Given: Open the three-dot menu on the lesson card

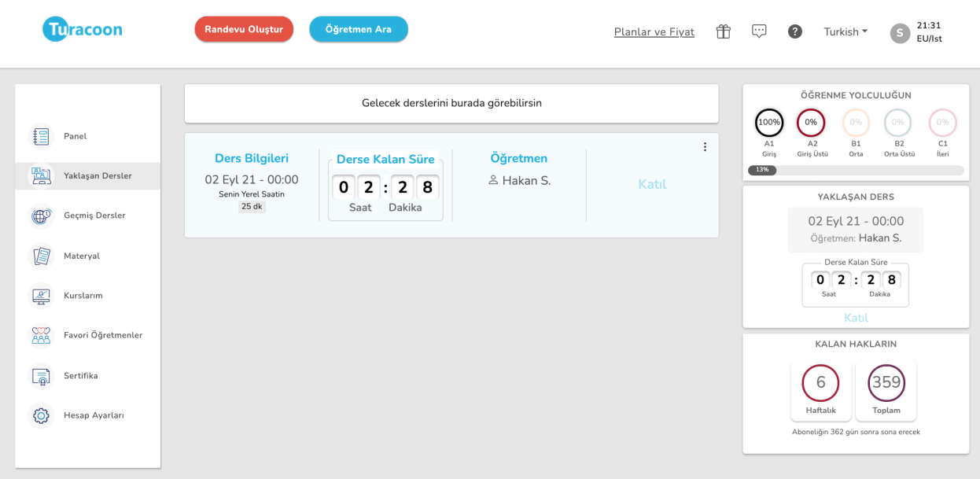Looking at the screenshot, I should pyautogui.click(x=705, y=146).
